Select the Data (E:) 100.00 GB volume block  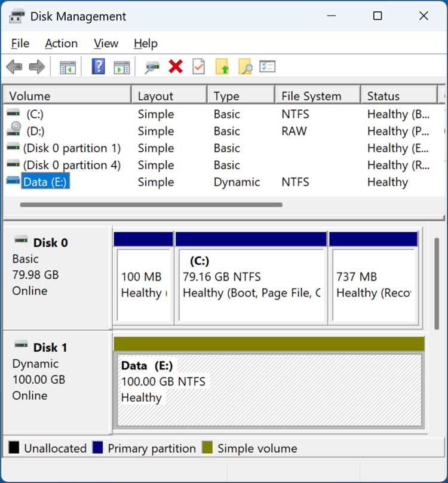click(269, 383)
